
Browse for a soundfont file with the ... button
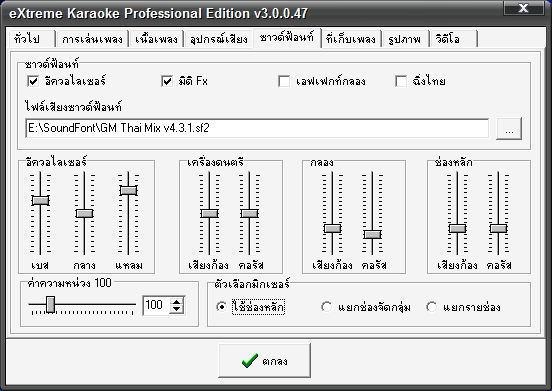pyautogui.click(x=509, y=129)
